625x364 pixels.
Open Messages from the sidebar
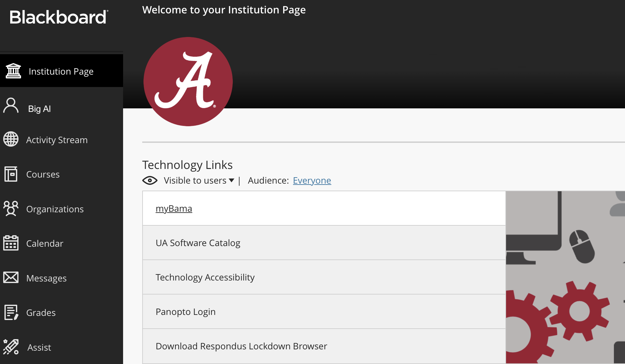click(47, 278)
